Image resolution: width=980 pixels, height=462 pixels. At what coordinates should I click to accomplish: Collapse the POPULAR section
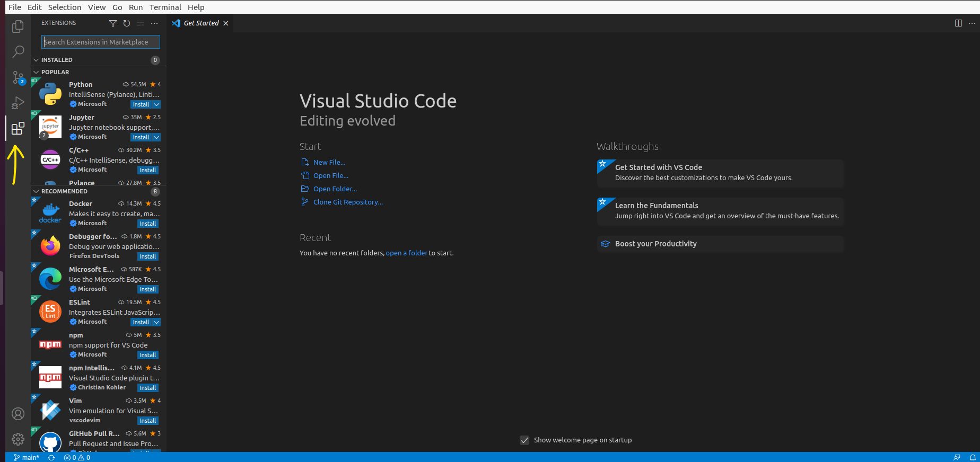click(x=98, y=72)
